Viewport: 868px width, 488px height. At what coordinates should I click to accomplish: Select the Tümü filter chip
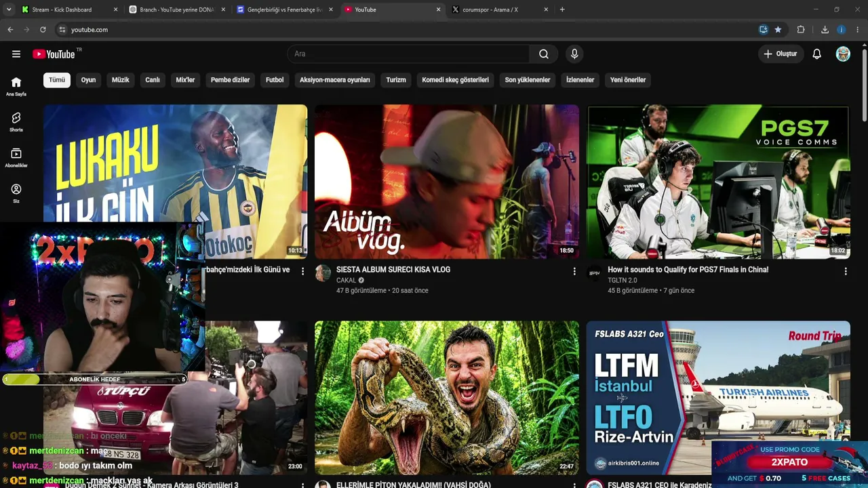pyautogui.click(x=57, y=80)
